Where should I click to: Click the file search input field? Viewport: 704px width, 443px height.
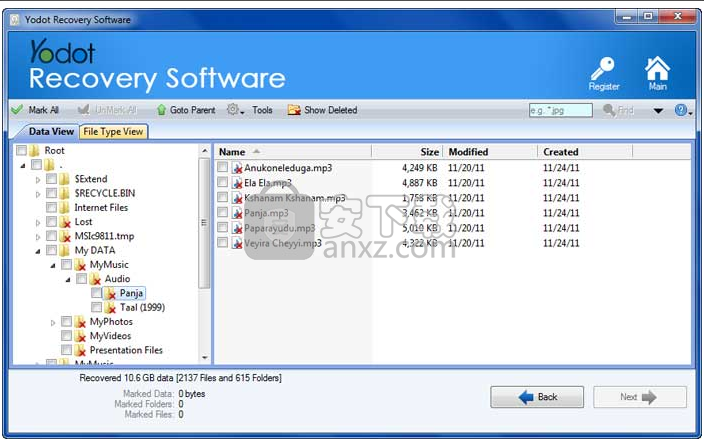click(560, 110)
